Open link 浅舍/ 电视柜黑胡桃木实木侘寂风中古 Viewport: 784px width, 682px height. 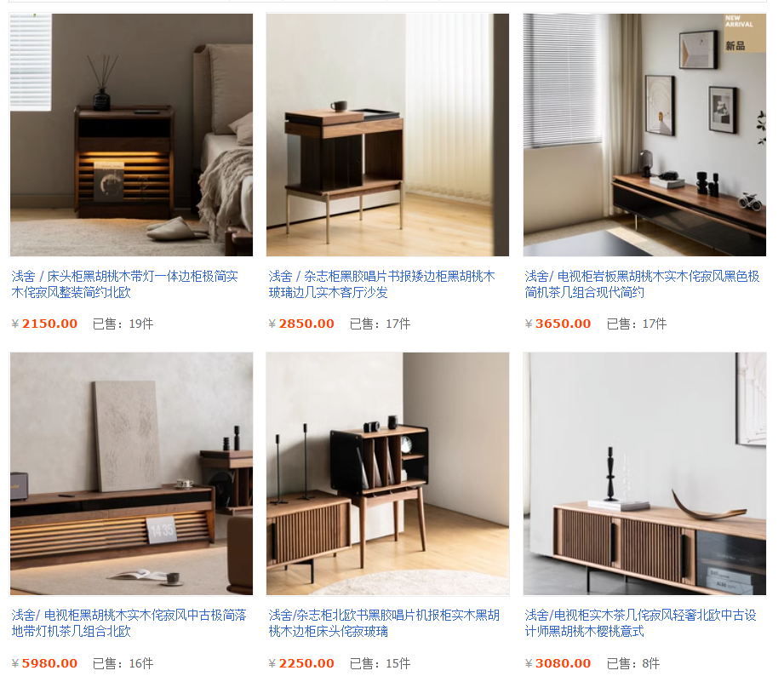click(129, 623)
